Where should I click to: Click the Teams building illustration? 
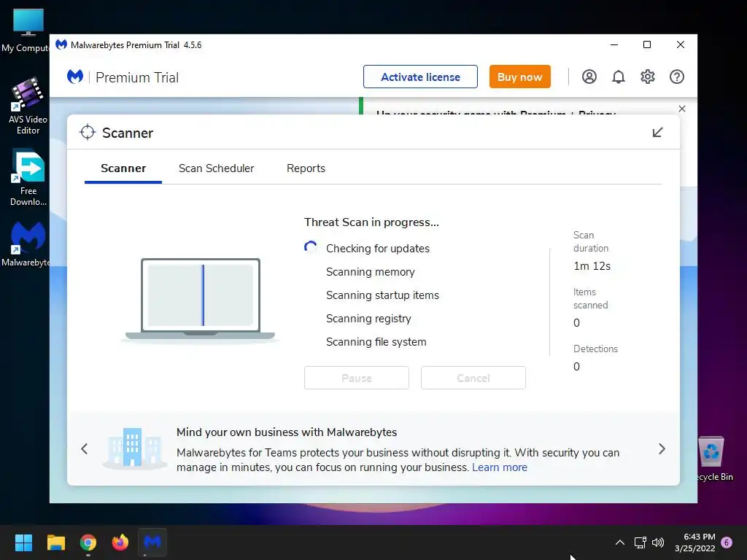134,448
